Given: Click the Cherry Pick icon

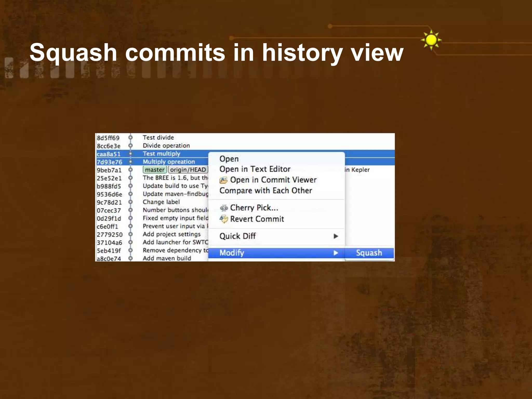Looking at the screenshot, I should click(x=224, y=208).
